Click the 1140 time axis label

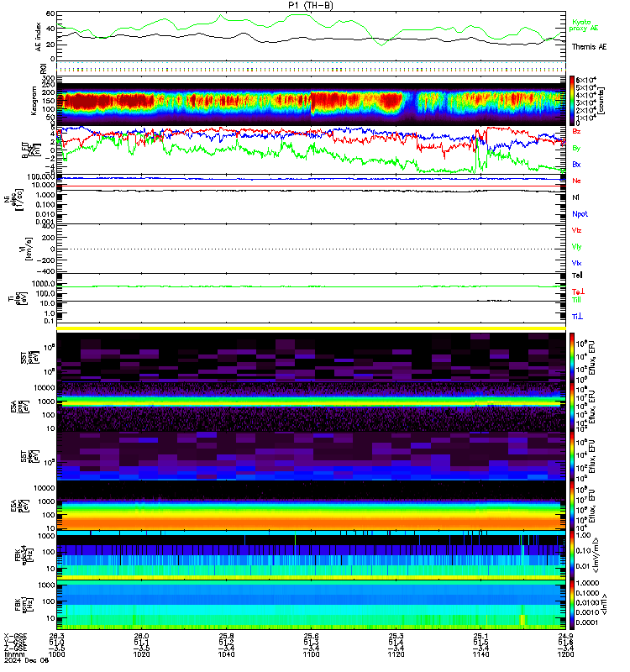click(x=480, y=654)
